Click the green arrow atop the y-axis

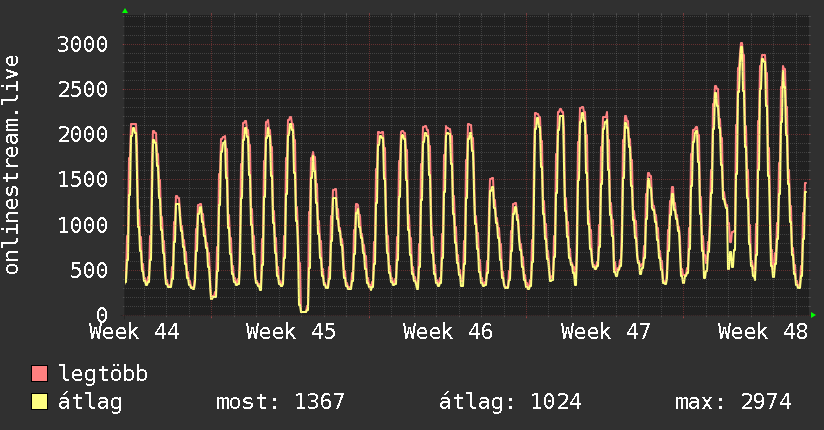(x=125, y=11)
